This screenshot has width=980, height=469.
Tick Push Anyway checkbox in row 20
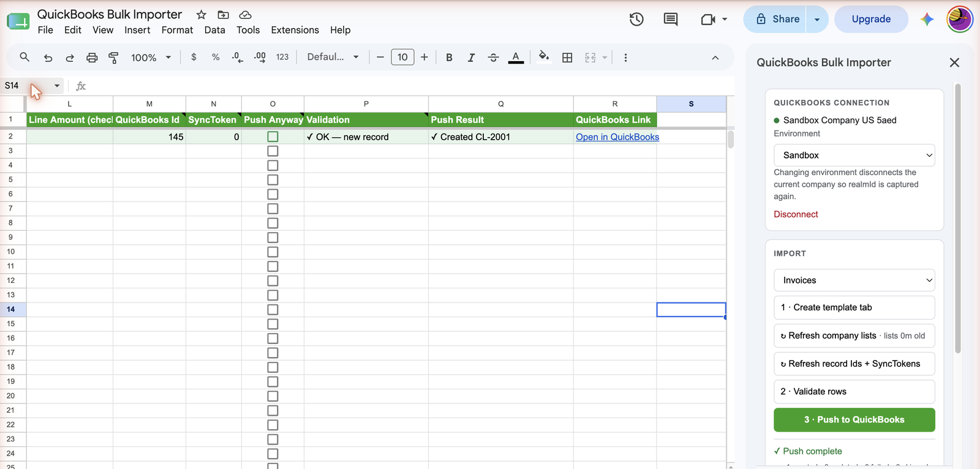[273, 396]
